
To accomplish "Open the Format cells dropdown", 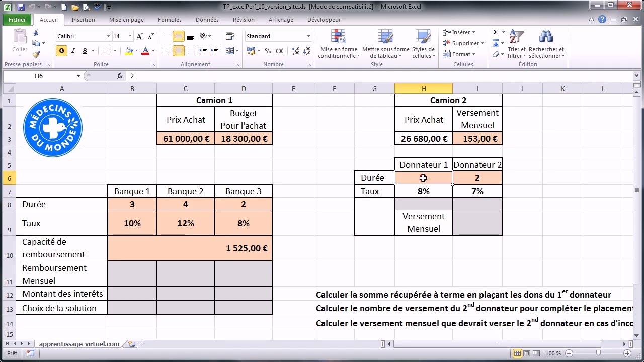I will 458,54.
